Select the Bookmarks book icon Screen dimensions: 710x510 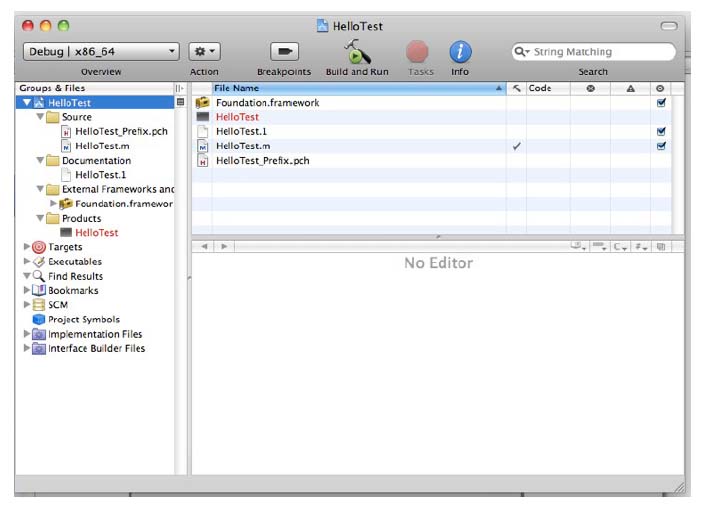coord(39,290)
